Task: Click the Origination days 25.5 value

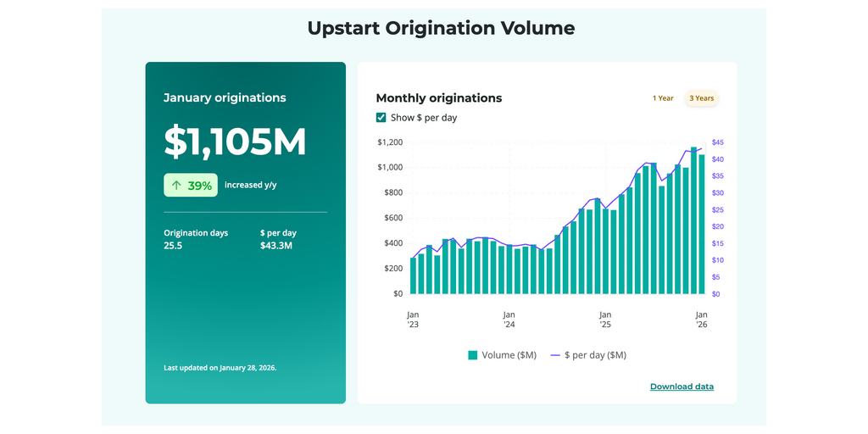Action: point(173,246)
